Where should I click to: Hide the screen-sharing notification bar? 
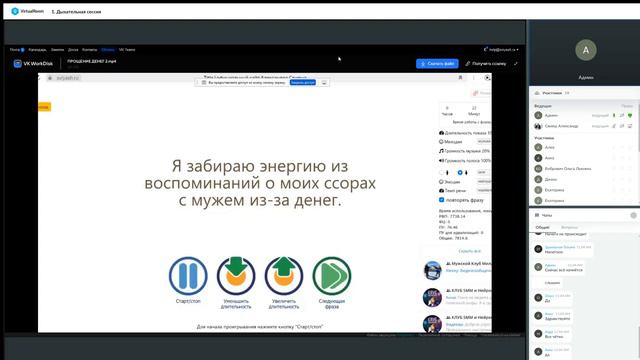pos(324,82)
